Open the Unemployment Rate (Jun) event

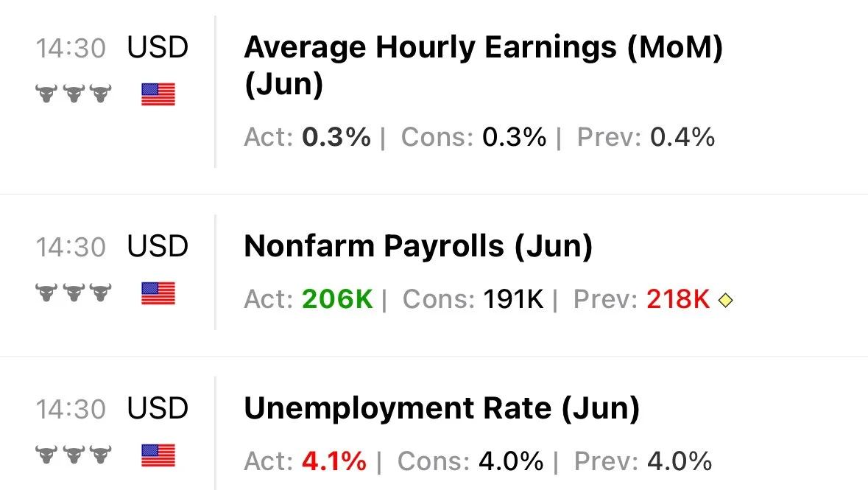click(x=442, y=408)
